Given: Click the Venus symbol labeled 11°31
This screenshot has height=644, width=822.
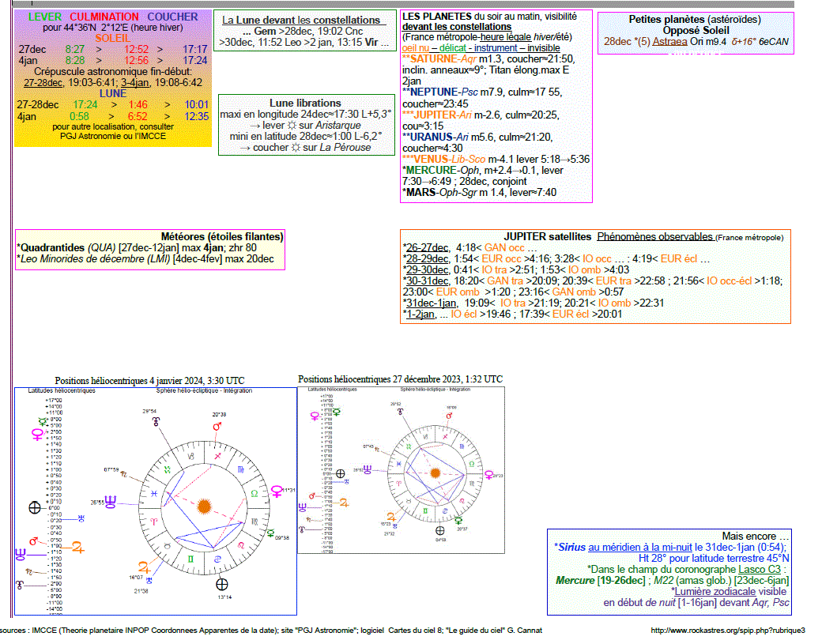Looking at the screenshot, I should click(x=277, y=491).
